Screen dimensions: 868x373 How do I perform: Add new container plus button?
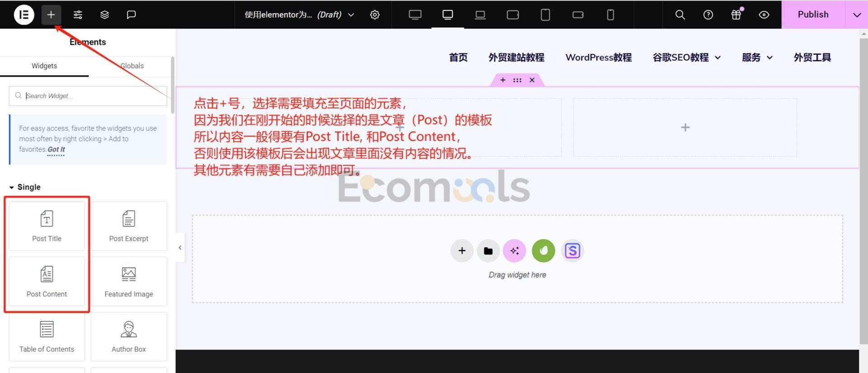462,251
